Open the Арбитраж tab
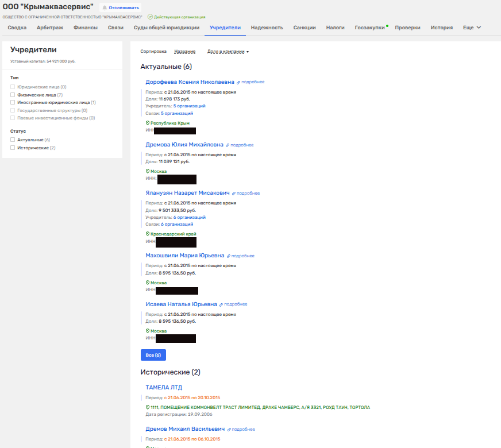This screenshot has width=501, height=448. click(x=50, y=28)
